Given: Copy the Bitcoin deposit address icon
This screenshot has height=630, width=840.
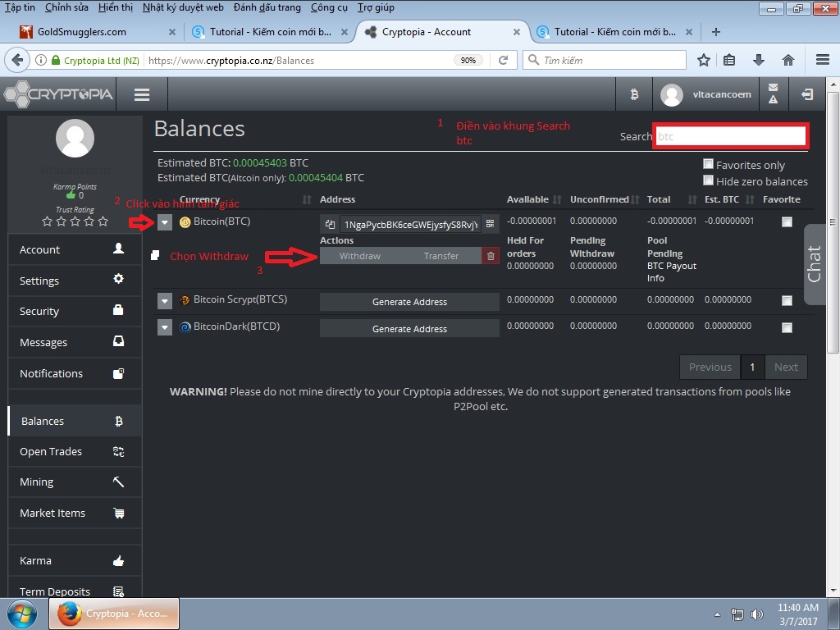Looking at the screenshot, I should pos(330,225).
